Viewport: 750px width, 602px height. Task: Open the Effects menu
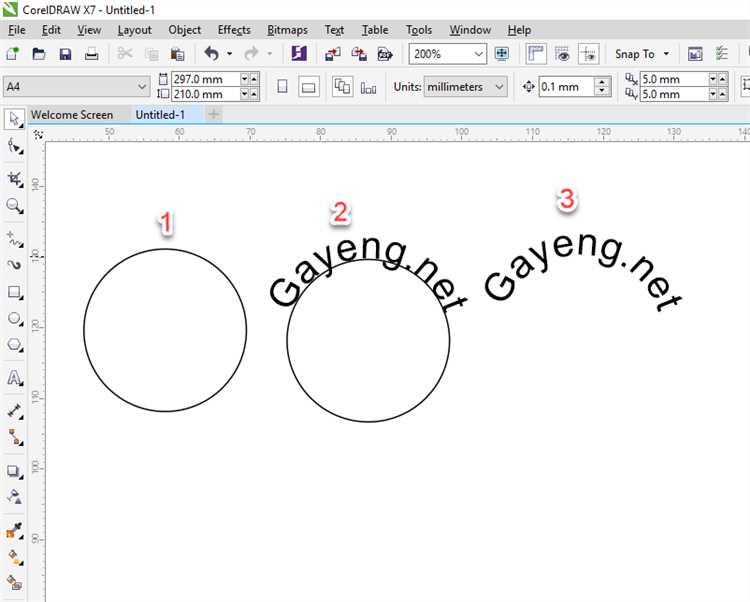pyautogui.click(x=234, y=30)
